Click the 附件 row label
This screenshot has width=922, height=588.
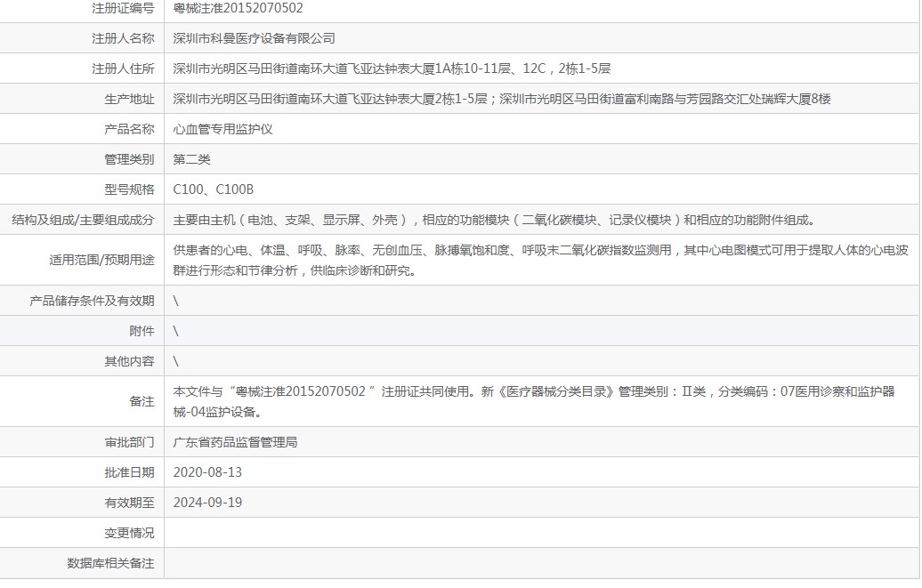click(142, 331)
